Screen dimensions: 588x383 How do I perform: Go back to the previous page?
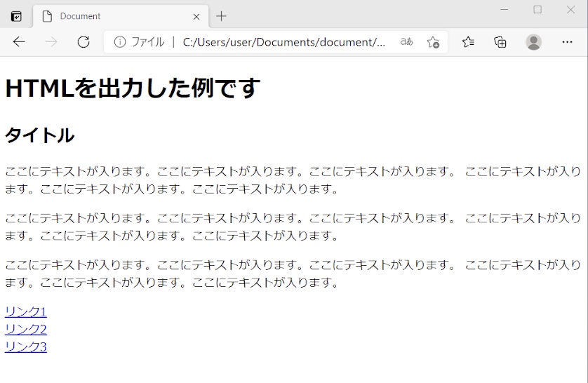pos(19,42)
